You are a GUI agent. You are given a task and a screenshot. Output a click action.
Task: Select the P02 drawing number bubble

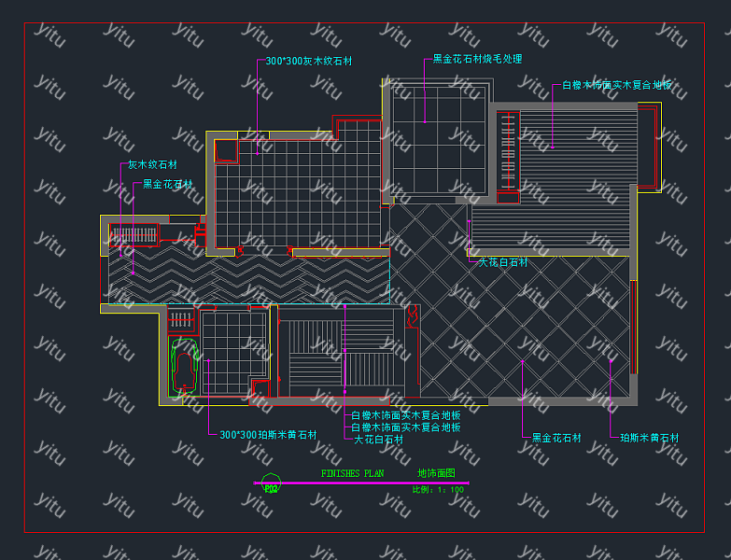click(x=271, y=483)
